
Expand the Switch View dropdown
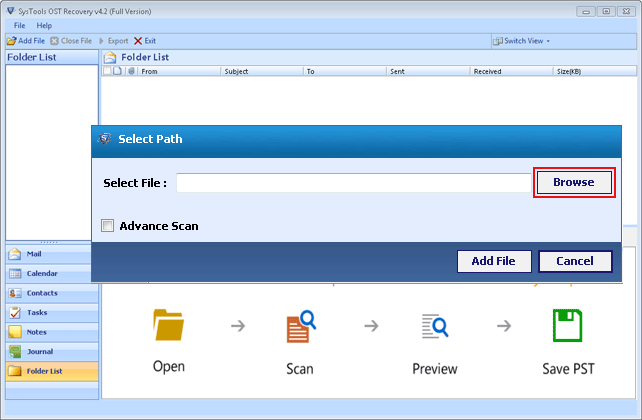(x=523, y=41)
